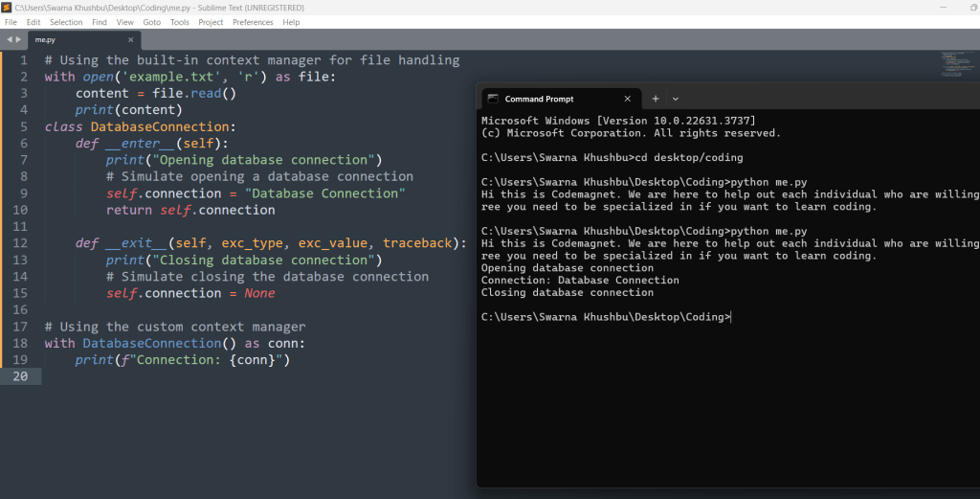The image size is (980, 499).
Task: Click 'content = file.read()' on line 3
Action: pyautogui.click(x=156, y=93)
